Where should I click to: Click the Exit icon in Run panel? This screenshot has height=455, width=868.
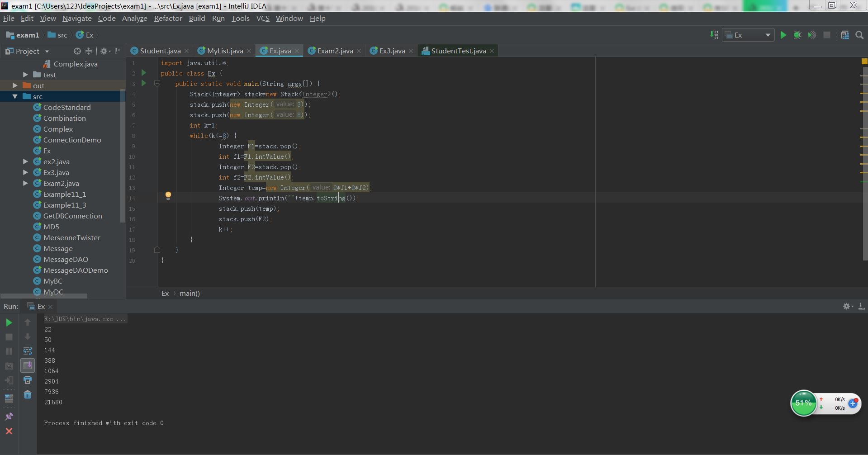[x=9, y=380]
